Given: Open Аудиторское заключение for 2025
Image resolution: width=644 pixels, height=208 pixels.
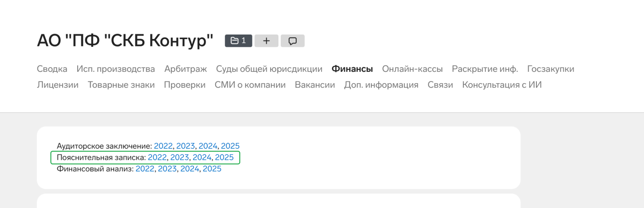Looking at the screenshot, I should [x=230, y=146].
